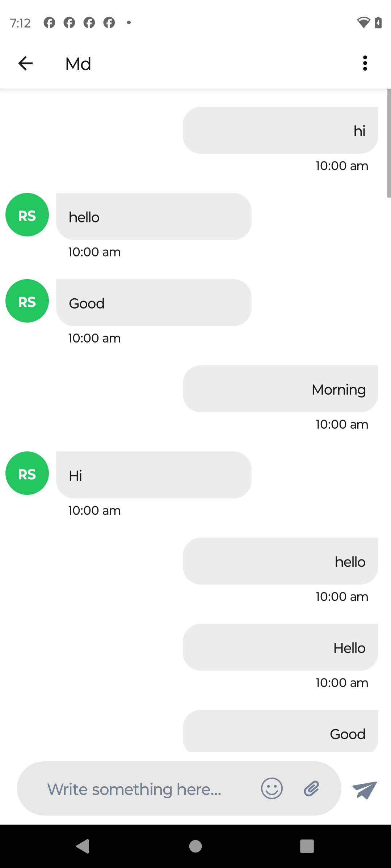Tap the 'Md' conversation title

(78, 64)
